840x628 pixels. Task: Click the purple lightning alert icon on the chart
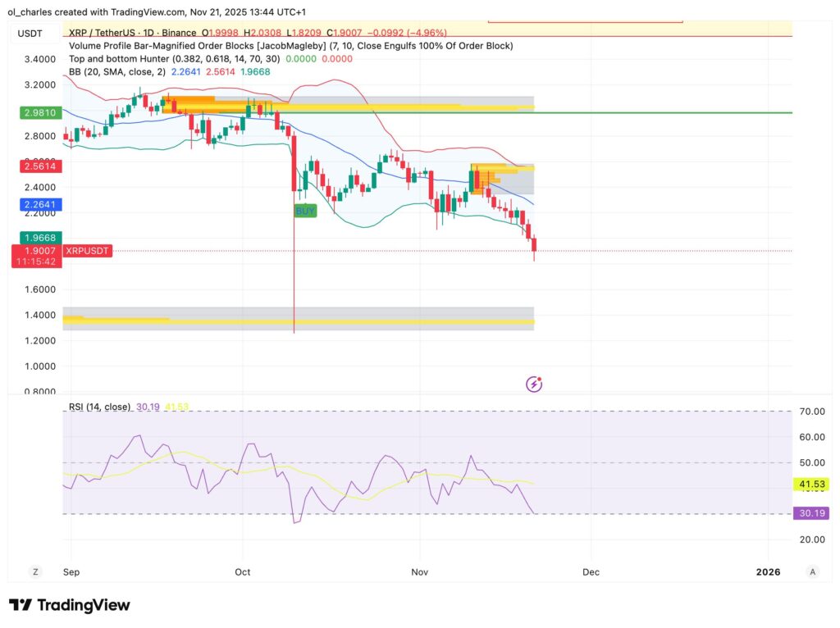[533, 384]
